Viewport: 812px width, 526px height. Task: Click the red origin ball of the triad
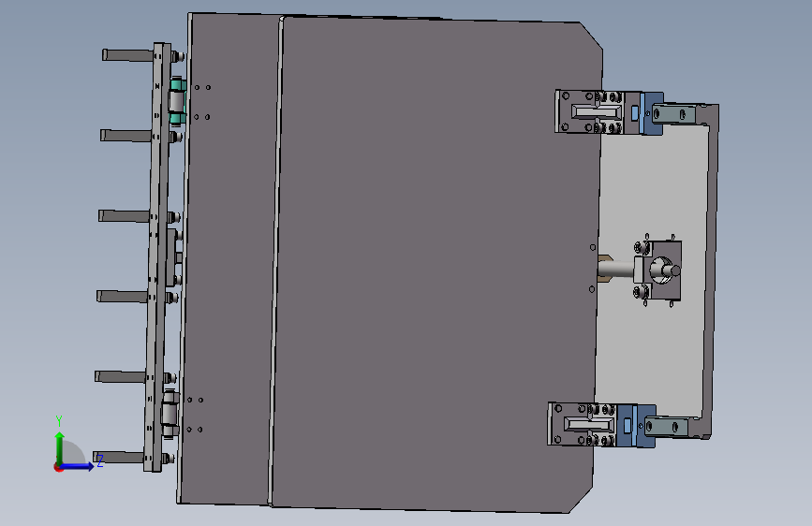58,467
